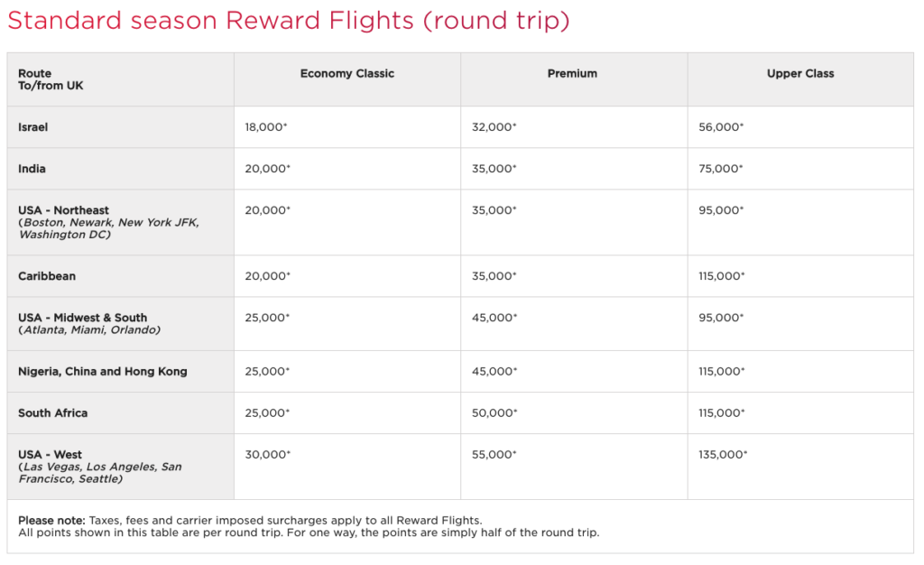Click the Premium column header
Viewport: 924px width, 565px height.
[572, 74]
